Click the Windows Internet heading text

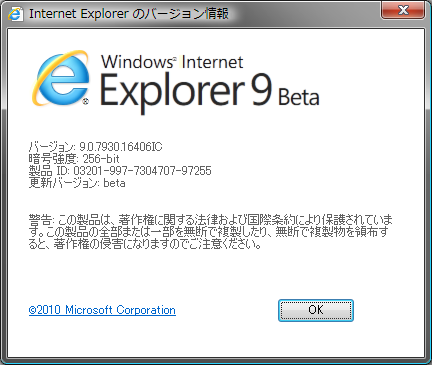point(172,62)
